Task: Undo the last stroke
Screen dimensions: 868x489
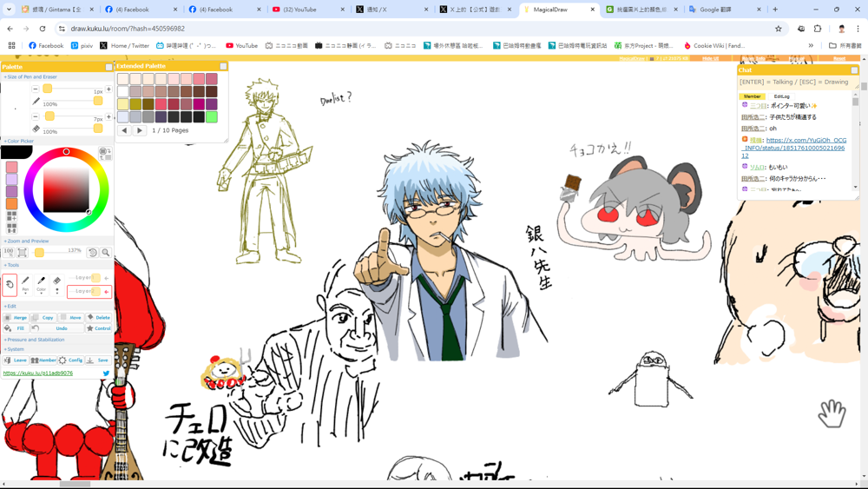Action: click(57, 327)
